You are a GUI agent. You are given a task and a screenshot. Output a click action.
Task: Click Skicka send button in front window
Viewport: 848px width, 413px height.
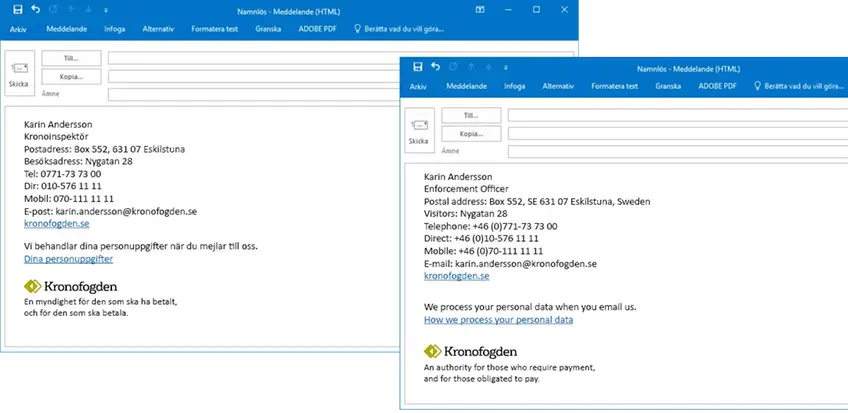point(419,130)
